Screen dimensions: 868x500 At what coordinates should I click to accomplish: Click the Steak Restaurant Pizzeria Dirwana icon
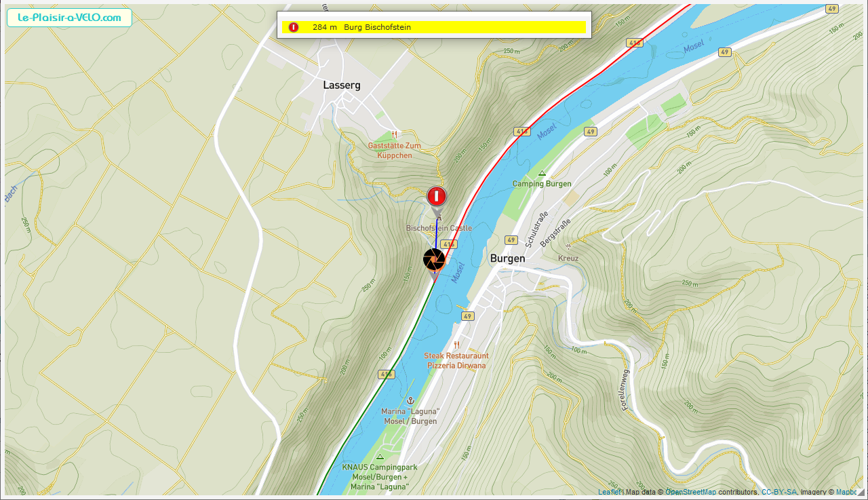pyautogui.click(x=456, y=345)
